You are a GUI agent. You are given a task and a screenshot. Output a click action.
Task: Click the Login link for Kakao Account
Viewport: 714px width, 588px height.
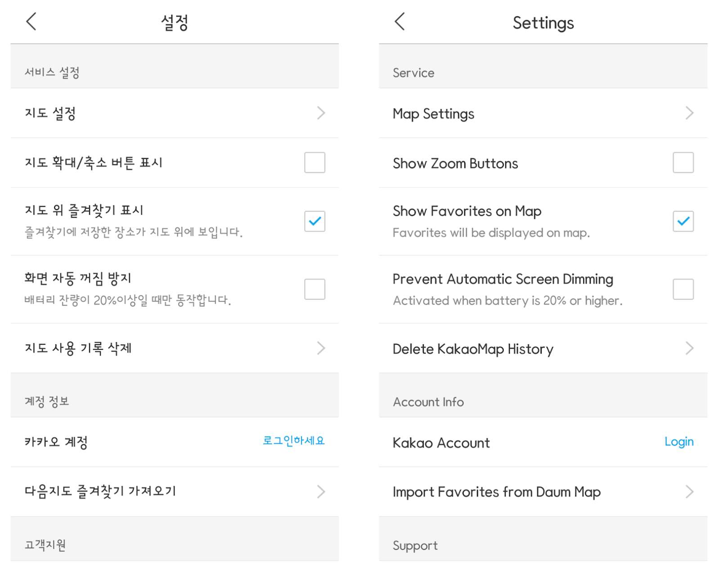679,442
